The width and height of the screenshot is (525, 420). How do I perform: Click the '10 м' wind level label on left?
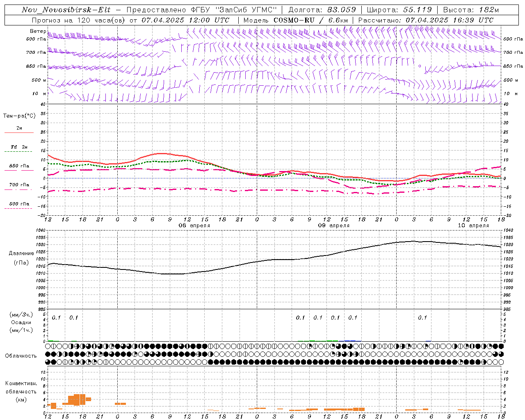coord(39,94)
